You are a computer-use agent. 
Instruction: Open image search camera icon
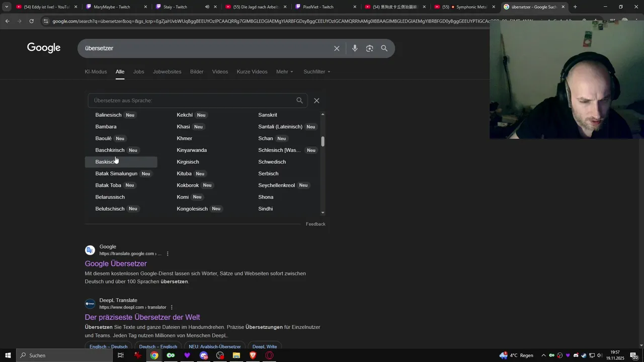tap(370, 48)
